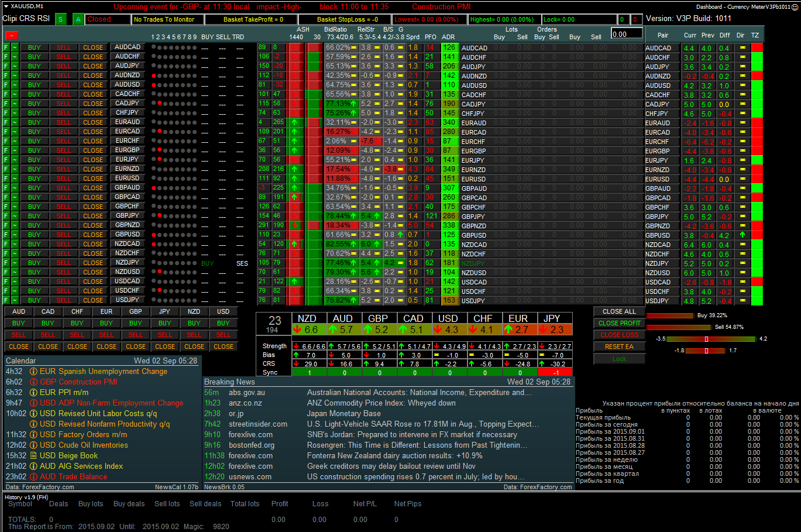Open info icon for USD ADP Non-Farm Employment
This screenshot has height=532, width=801.
click(33, 403)
